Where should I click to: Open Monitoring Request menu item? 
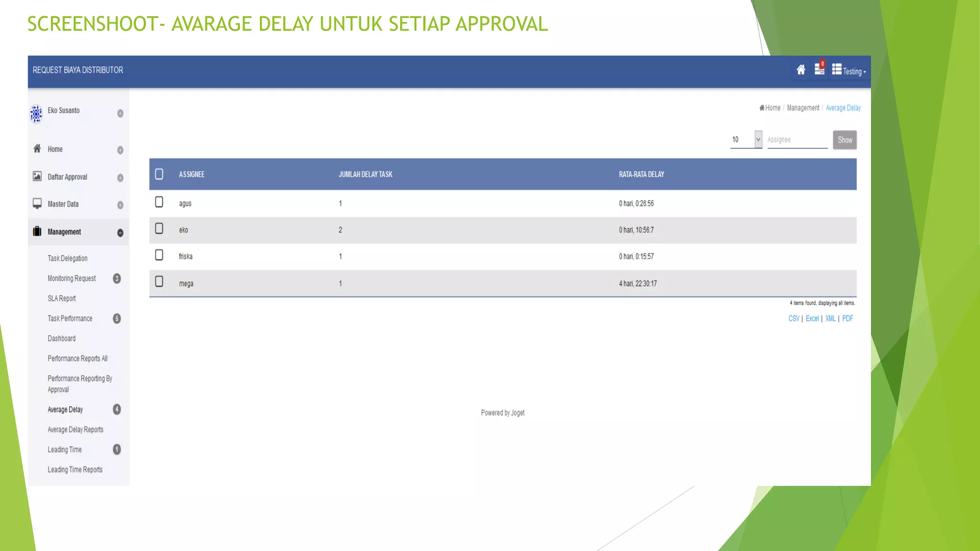[72, 278]
